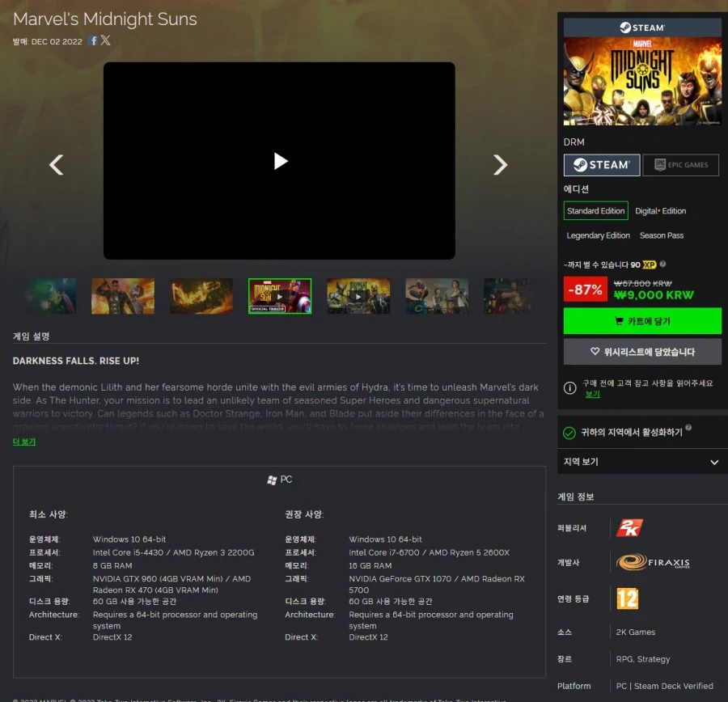Image resolution: width=728 pixels, height=702 pixels.
Task: Select the Standard Edition option
Action: 595,210
